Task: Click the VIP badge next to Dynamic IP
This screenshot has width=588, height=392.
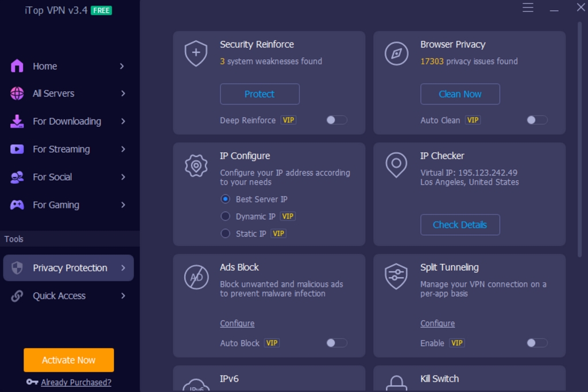Action: click(x=288, y=216)
